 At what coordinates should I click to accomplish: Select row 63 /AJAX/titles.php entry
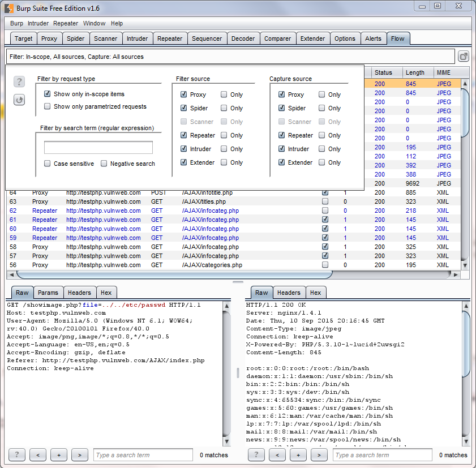coord(233,201)
